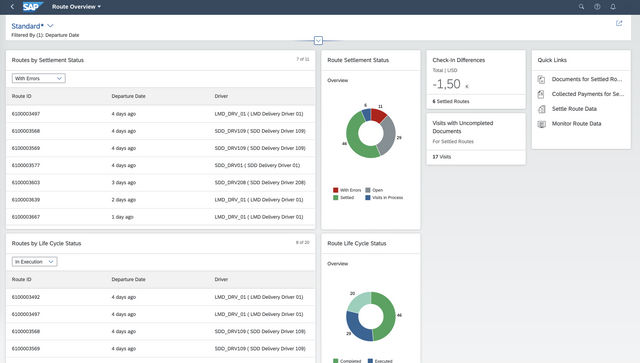Select settlement route 6100003568 row

click(160, 131)
